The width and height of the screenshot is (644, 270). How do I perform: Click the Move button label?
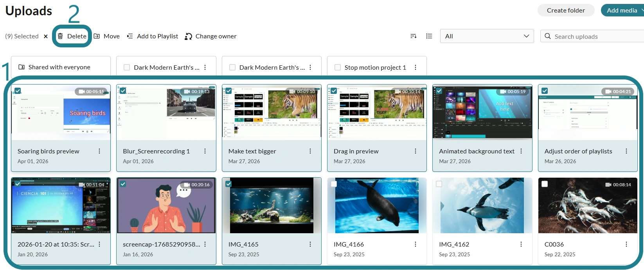pyautogui.click(x=112, y=36)
